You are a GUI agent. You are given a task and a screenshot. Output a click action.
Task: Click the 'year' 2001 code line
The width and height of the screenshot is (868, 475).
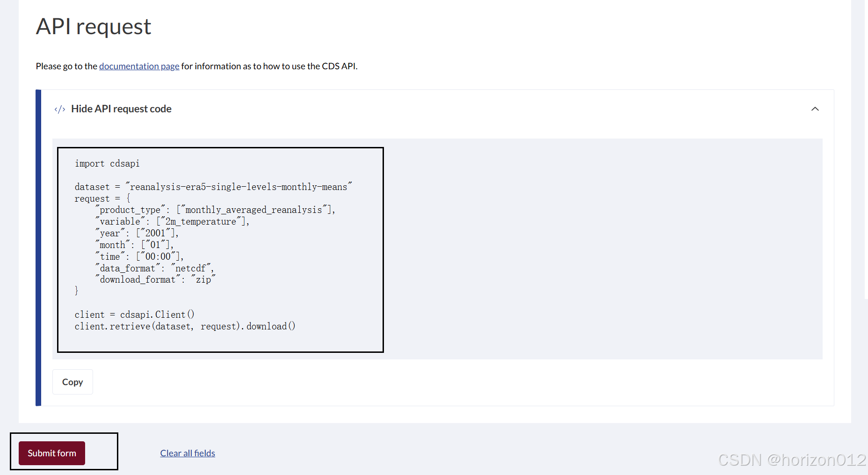137,233
